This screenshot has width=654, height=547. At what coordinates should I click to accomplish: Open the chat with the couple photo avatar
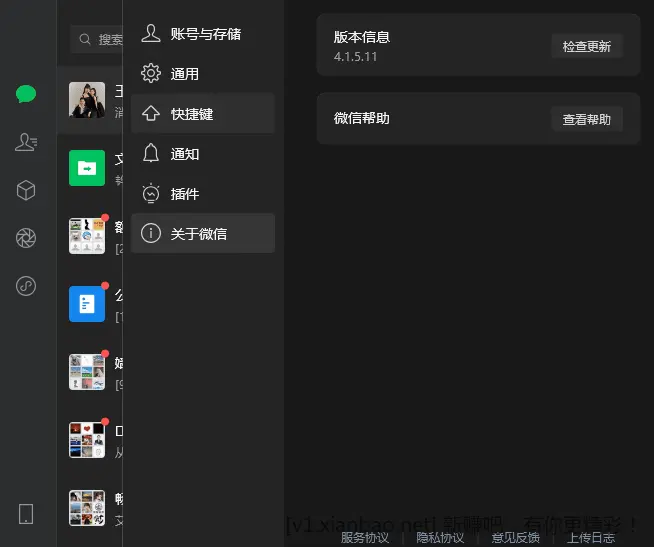[x=87, y=100]
